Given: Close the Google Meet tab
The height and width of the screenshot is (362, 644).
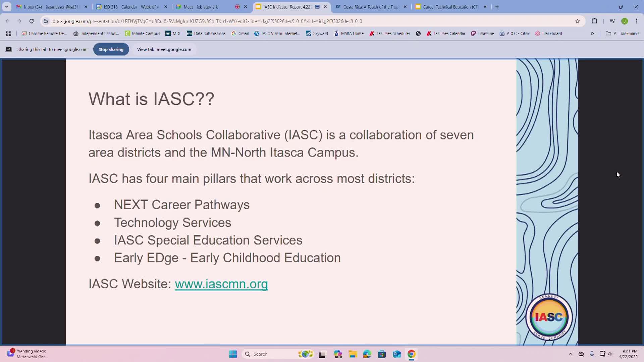Looking at the screenshot, I should pos(246,7).
